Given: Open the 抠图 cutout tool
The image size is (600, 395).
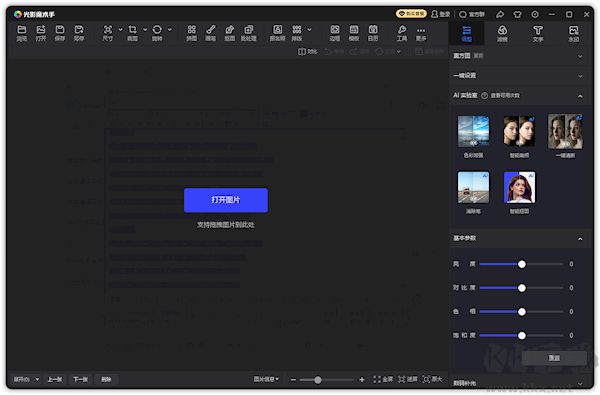Looking at the screenshot, I should (x=230, y=33).
